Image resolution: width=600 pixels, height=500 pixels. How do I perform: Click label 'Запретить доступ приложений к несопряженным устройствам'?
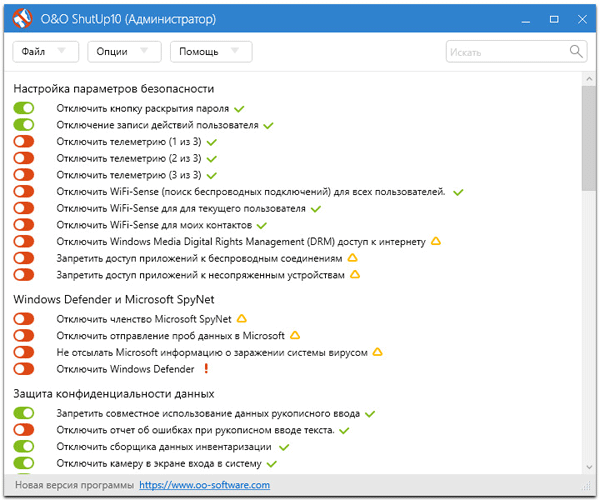click(201, 275)
